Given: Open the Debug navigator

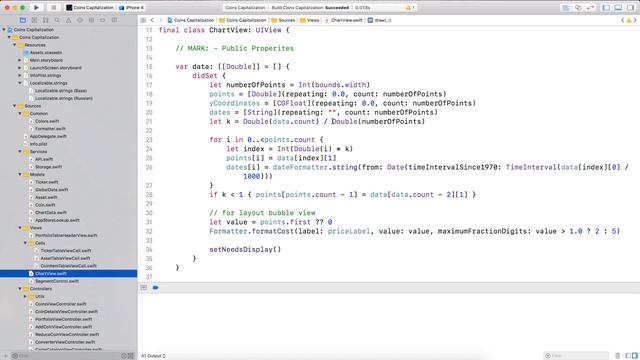Looking at the screenshot, I should [91, 20].
